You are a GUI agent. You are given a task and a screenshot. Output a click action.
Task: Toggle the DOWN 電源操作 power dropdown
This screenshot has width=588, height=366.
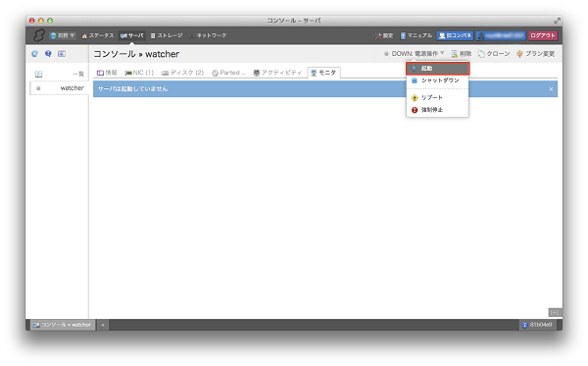click(x=414, y=54)
